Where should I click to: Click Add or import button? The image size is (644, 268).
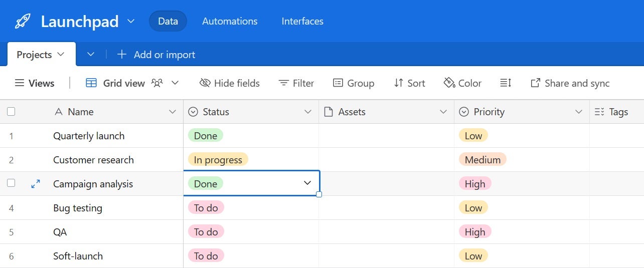(156, 55)
